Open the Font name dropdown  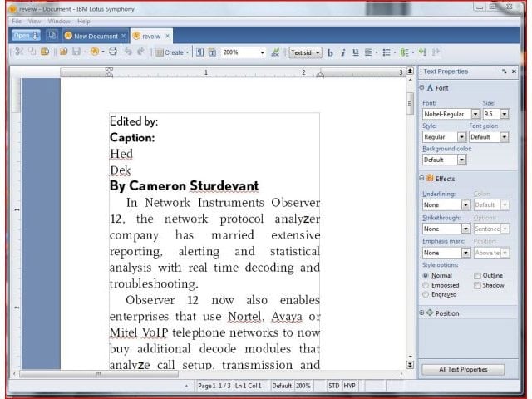point(475,114)
